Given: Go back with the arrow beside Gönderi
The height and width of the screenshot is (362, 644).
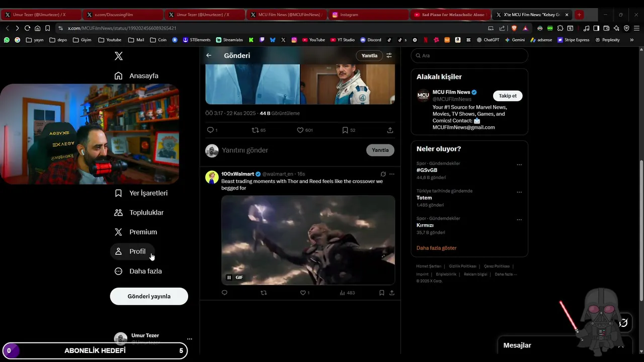Looking at the screenshot, I should [209, 55].
